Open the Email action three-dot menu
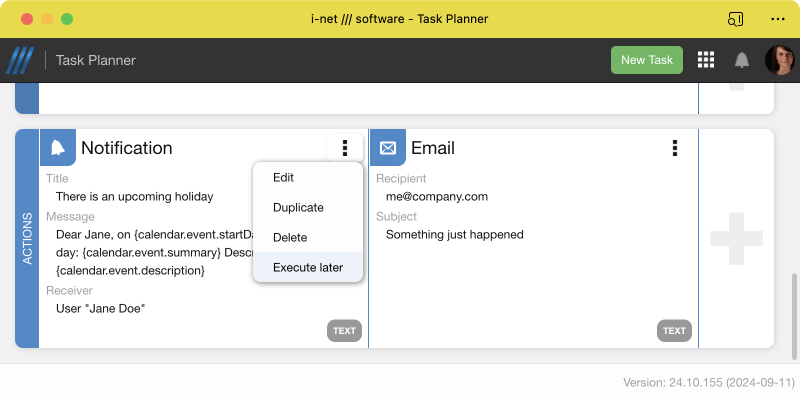The width and height of the screenshot is (800, 400). point(675,148)
